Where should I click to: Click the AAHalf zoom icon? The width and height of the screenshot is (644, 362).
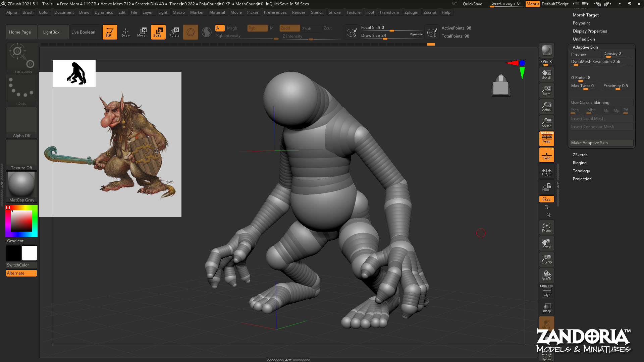pos(546,123)
